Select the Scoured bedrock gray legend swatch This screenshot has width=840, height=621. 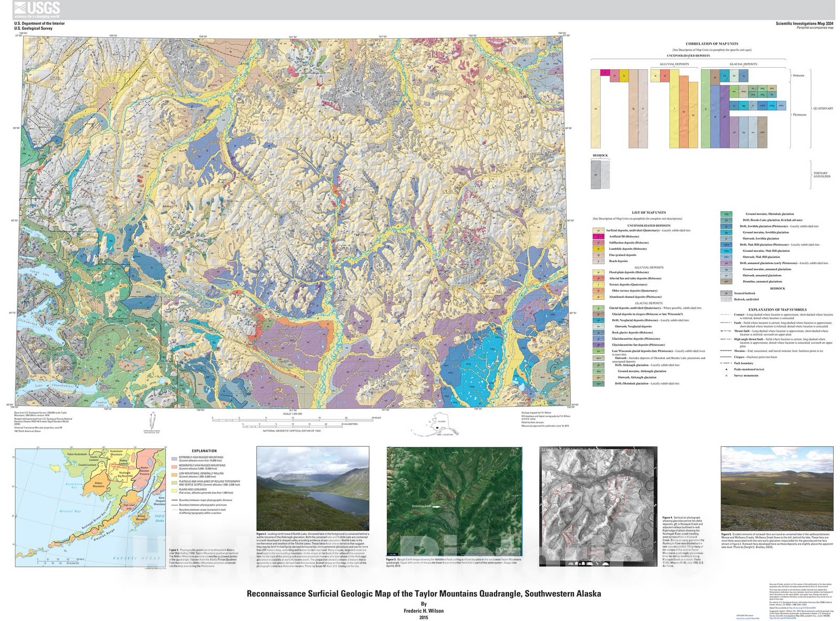pos(726,293)
